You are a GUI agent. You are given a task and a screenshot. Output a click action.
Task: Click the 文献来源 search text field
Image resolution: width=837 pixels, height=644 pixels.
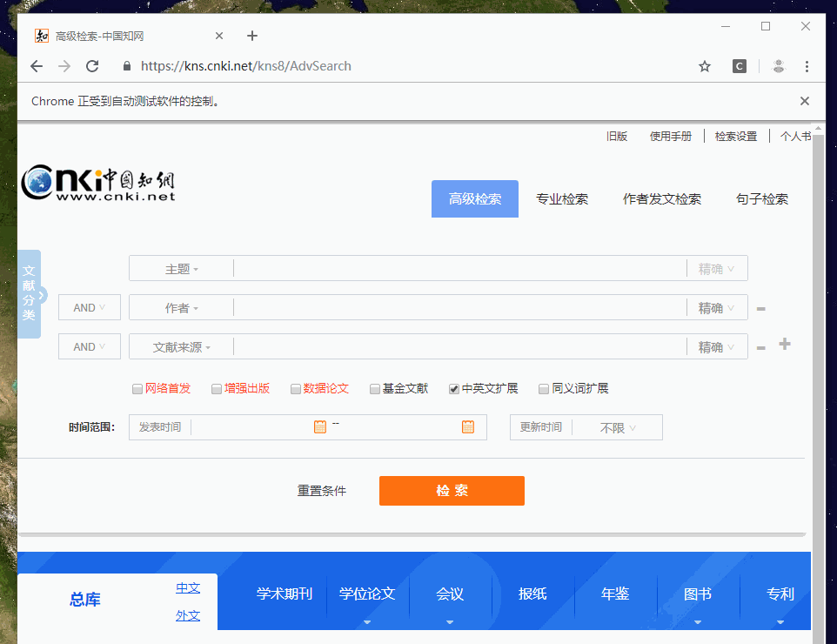tap(459, 347)
